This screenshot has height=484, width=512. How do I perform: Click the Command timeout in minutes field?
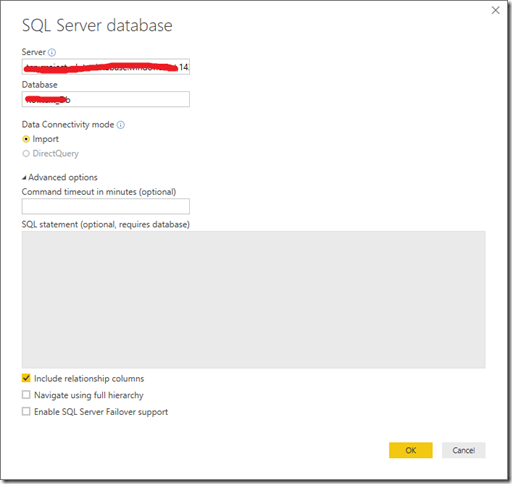tap(106, 206)
